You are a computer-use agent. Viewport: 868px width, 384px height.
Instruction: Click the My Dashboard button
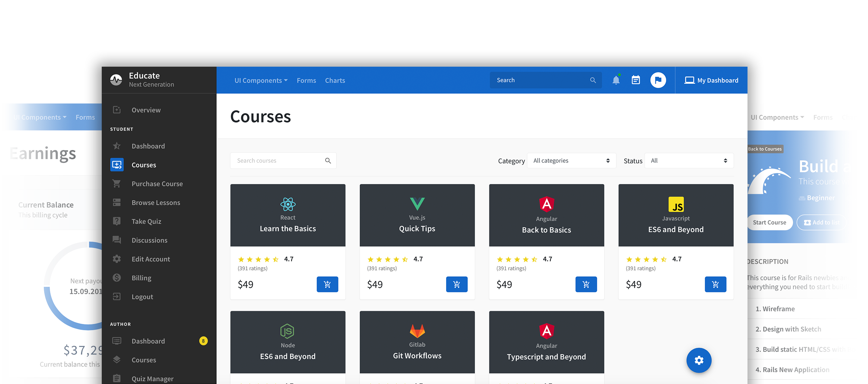coord(711,80)
